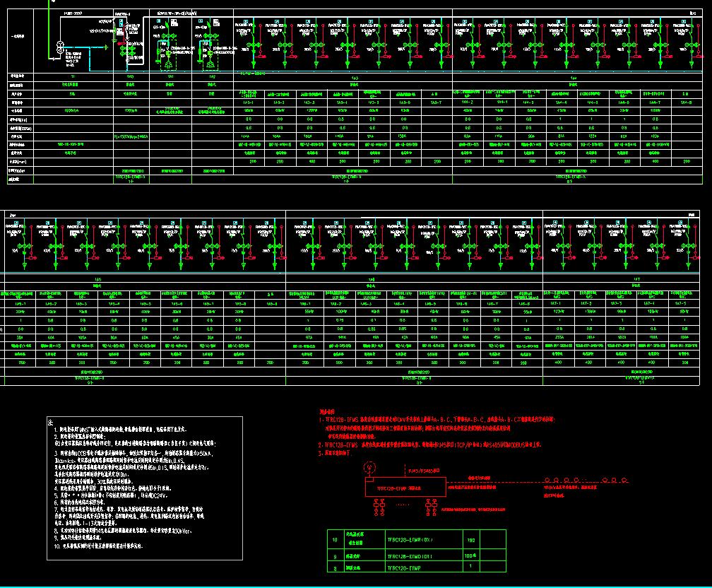Viewport: 712px width, 588px height.
Task: Click the last circle on the red sensor chain
Action: [624, 480]
